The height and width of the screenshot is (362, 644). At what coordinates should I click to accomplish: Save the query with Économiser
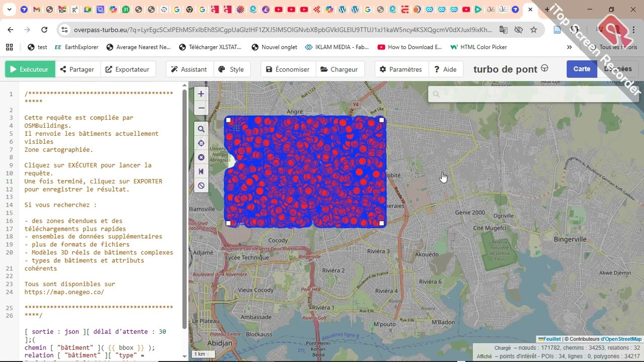click(x=288, y=69)
